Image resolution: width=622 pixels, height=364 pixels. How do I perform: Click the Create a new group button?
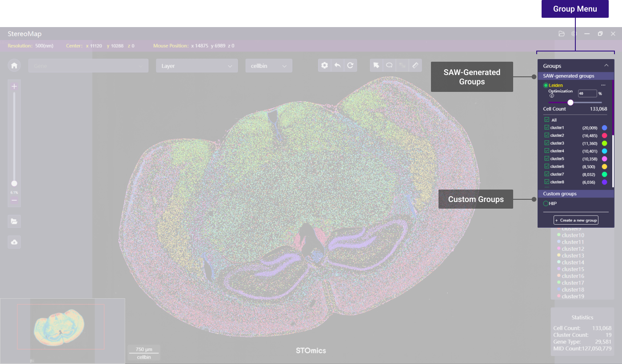tap(576, 220)
